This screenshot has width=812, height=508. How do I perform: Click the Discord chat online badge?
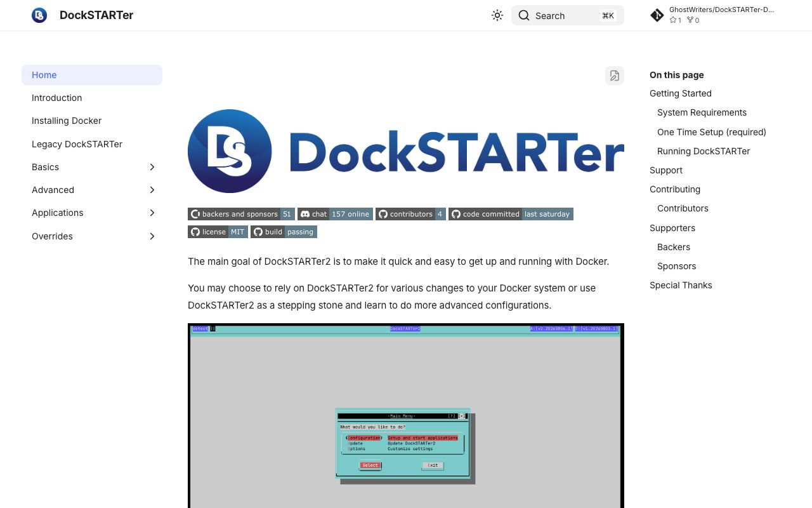(335, 214)
